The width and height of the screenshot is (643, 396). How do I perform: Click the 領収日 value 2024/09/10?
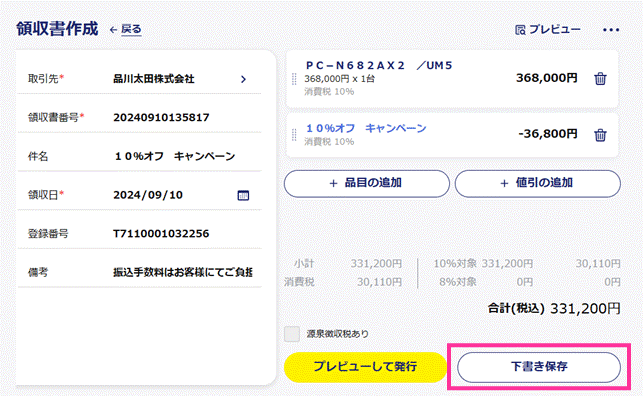[148, 195]
